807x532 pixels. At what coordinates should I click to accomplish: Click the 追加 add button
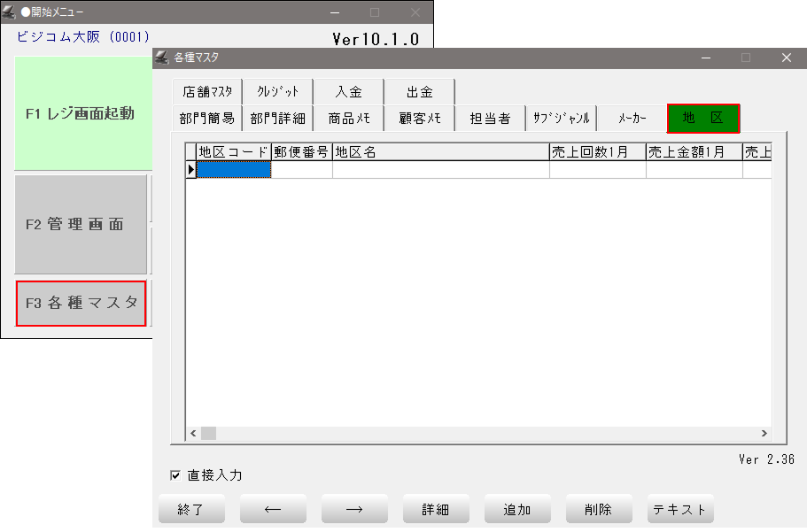(517, 510)
